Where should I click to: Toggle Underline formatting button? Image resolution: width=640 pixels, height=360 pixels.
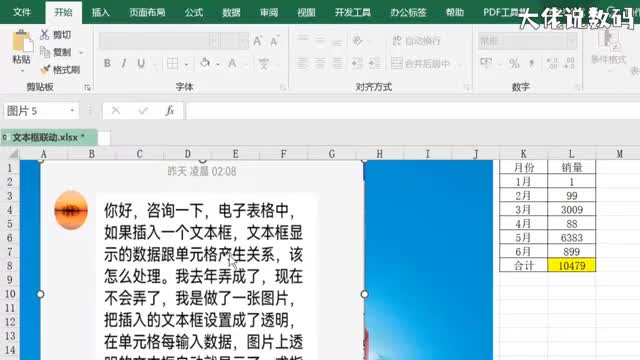click(x=141, y=63)
